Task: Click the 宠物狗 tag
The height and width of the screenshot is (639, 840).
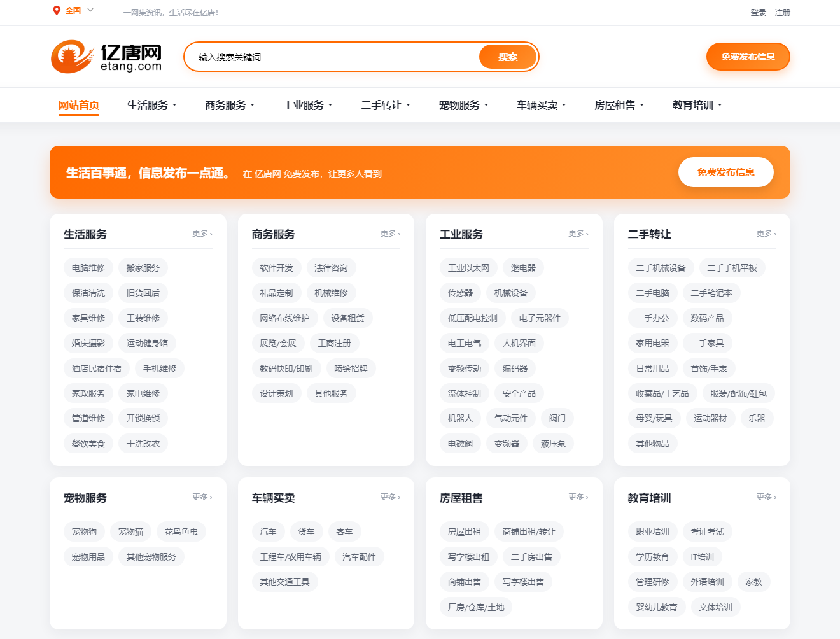Action: coord(85,531)
